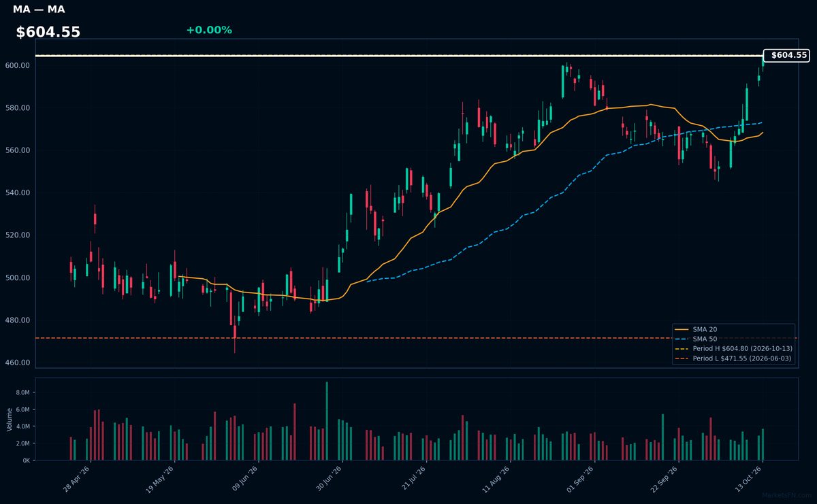
Task: Click the 520.00 price axis label
Action: (17, 235)
